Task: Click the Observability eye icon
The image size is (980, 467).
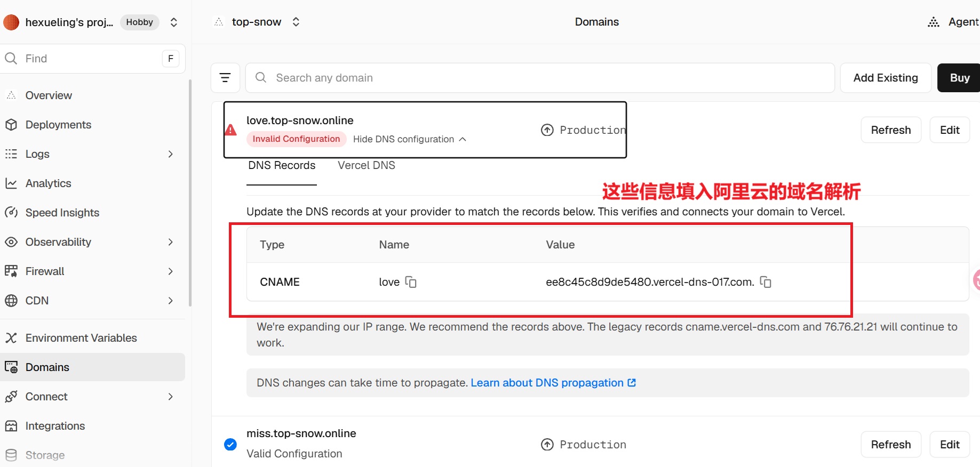Action: [11, 242]
